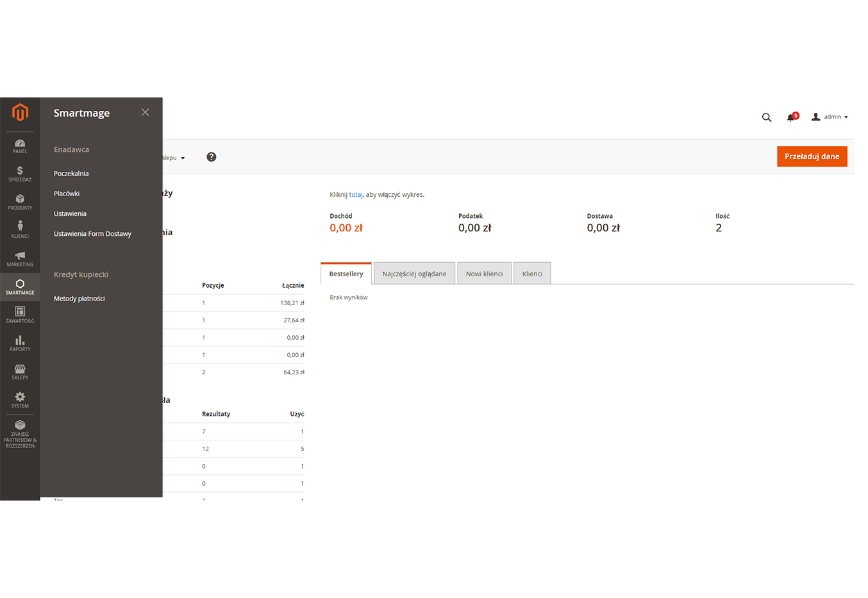
Task: Click the Dochód 0,00 zł value
Action: 346,228
